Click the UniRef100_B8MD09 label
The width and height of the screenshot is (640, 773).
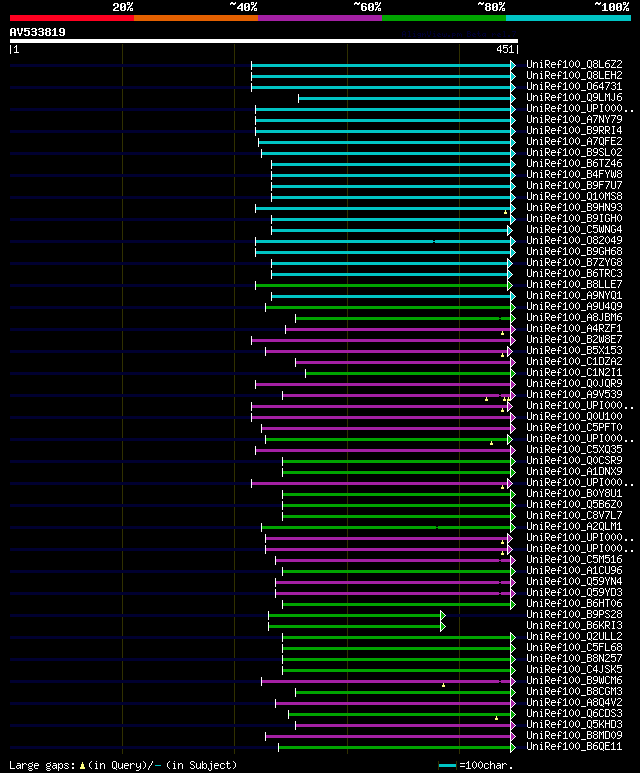point(574,736)
